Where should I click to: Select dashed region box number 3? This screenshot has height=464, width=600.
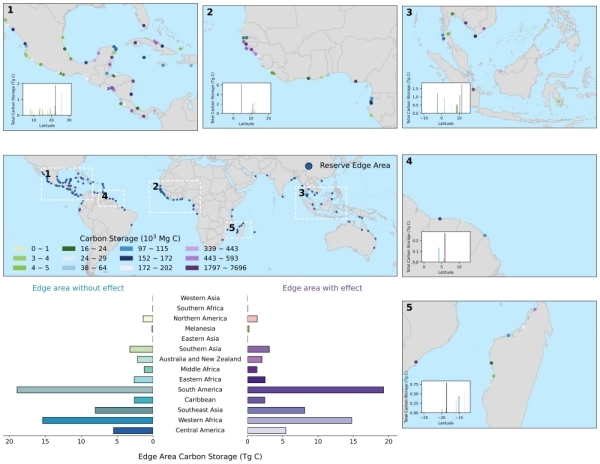[321, 203]
